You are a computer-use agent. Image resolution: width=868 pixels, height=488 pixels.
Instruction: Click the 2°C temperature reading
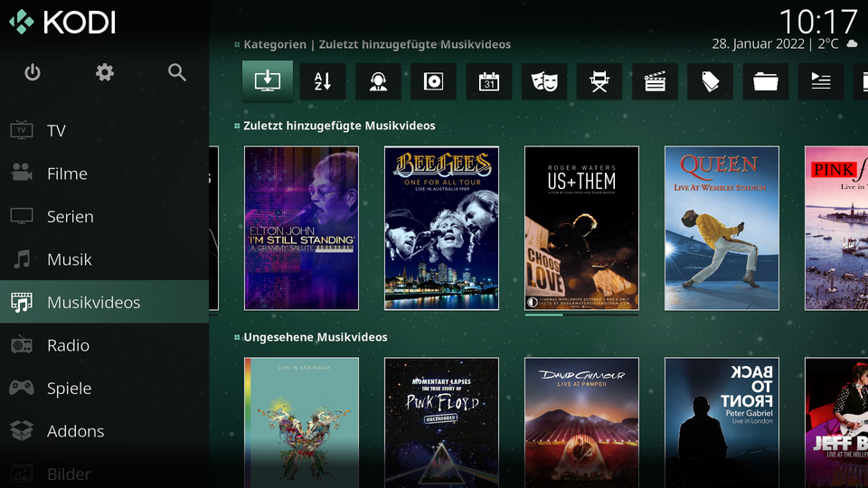coord(828,43)
